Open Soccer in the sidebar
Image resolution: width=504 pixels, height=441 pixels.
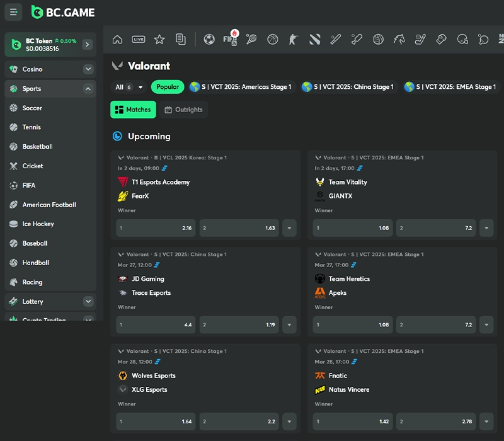[50, 108]
